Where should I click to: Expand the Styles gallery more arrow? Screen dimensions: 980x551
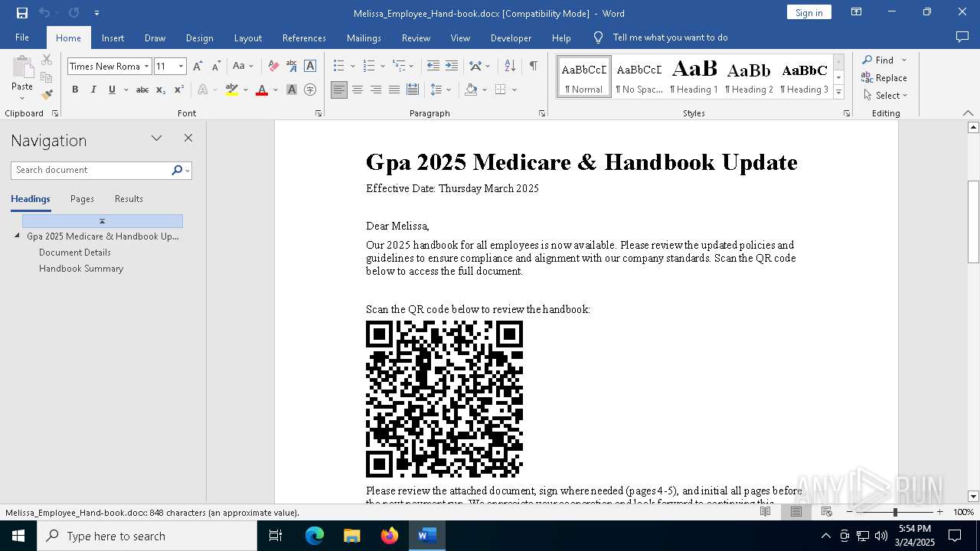pos(839,93)
